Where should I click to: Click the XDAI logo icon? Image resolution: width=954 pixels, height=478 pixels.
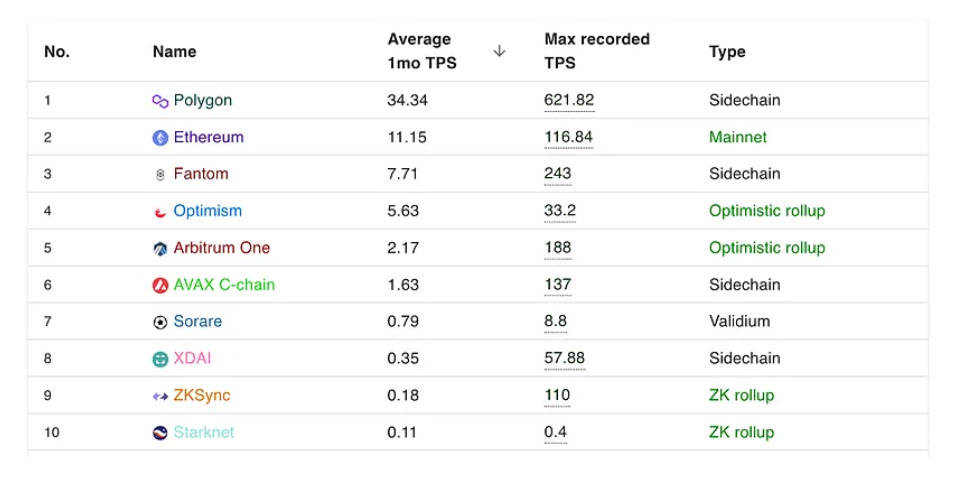[x=160, y=359]
